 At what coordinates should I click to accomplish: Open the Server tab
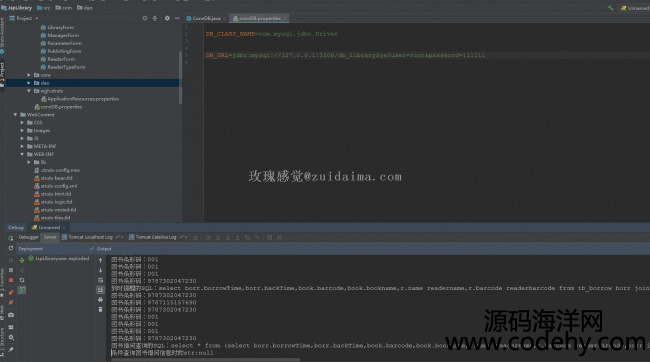tap(50, 237)
